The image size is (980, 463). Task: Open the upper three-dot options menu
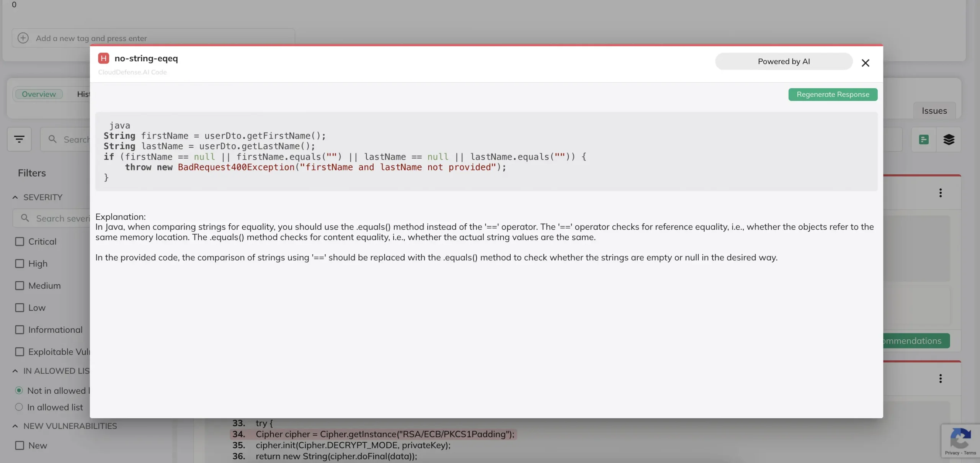click(940, 193)
